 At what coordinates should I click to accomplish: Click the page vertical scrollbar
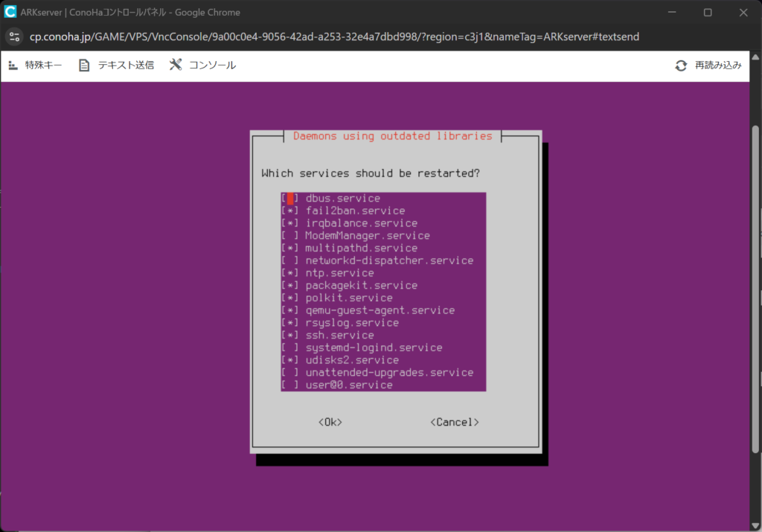pyautogui.click(x=756, y=283)
